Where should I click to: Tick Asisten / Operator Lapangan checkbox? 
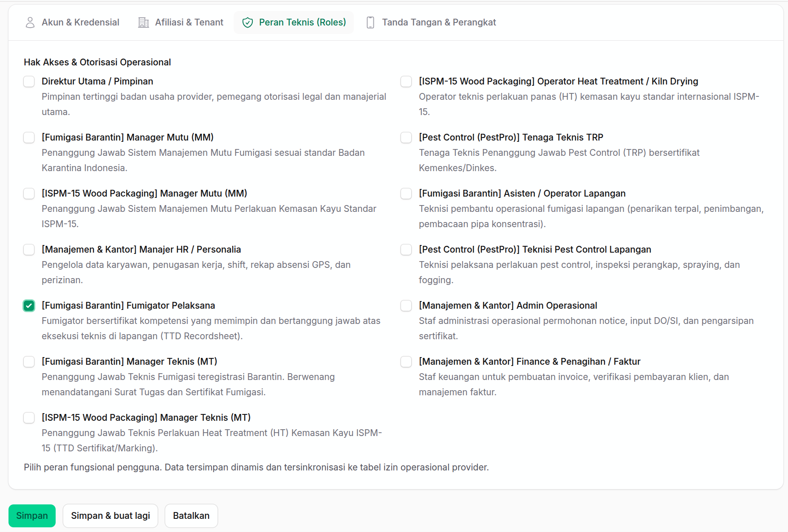tap(406, 194)
